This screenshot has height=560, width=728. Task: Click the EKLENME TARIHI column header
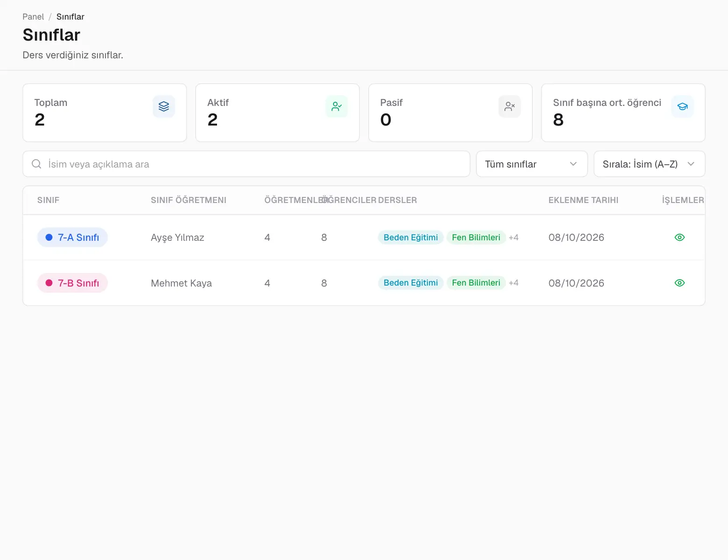click(583, 200)
